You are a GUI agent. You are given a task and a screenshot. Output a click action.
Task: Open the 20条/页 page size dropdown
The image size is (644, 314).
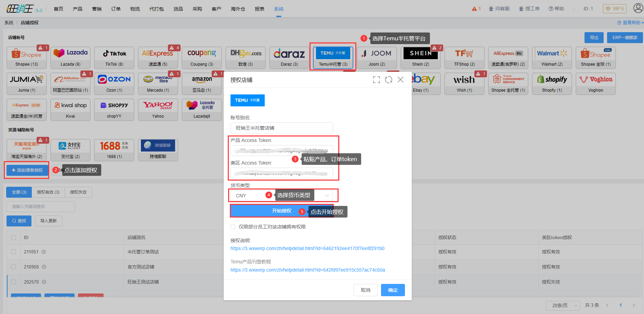(x=563, y=305)
